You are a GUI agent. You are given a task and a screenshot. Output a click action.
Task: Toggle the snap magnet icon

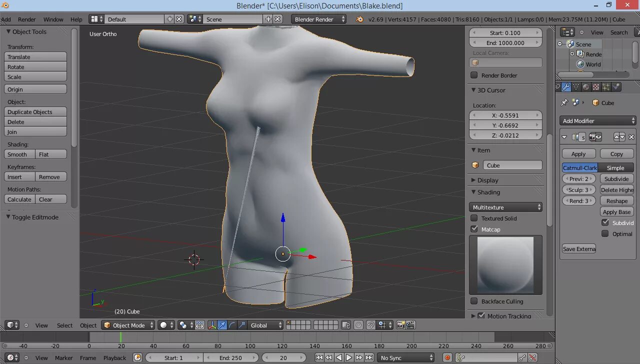(370, 325)
